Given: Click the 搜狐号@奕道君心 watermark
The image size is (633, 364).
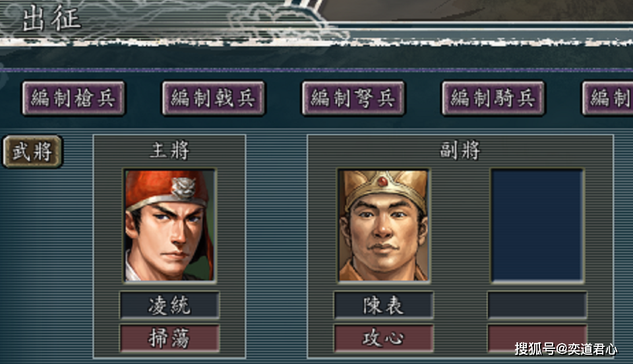Looking at the screenshot, I should tap(566, 349).
